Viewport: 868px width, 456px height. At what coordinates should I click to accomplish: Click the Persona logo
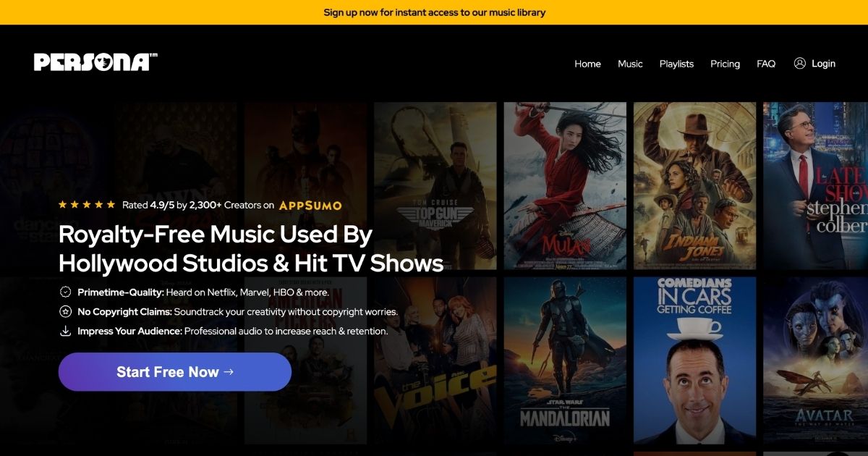[x=95, y=62]
